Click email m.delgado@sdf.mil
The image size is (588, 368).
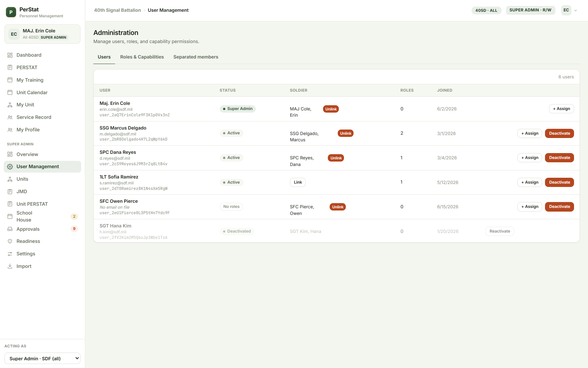point(118,134)
